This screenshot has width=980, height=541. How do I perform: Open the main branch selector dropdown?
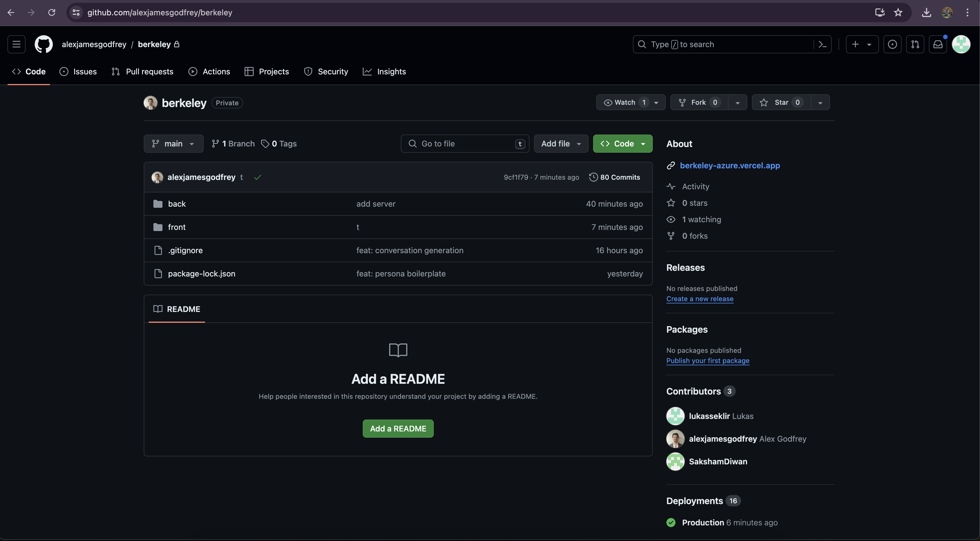pos(174,144)
